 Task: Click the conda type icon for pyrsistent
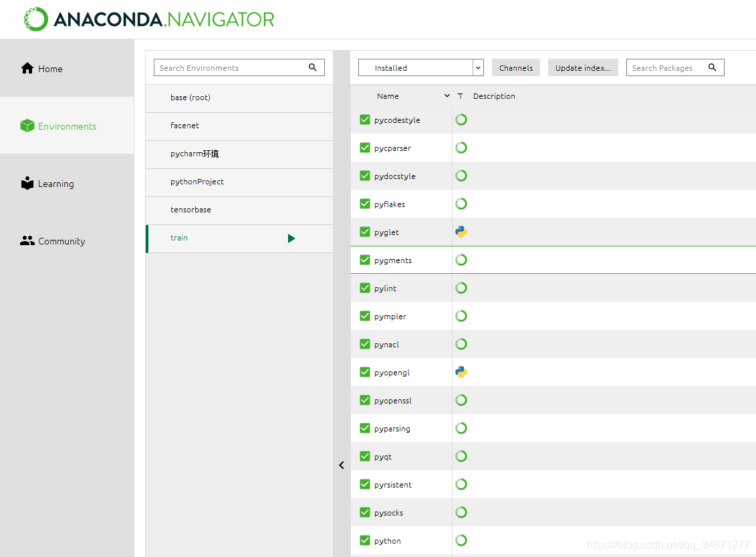pyautogui.click(x=461, y=484)
